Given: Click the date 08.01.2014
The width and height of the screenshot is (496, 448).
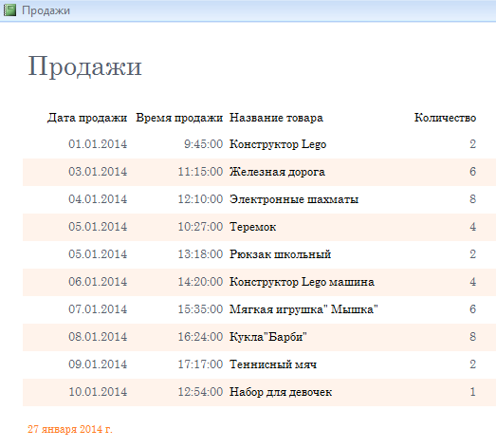Looking at the screenshot, I should pos(98,337).
